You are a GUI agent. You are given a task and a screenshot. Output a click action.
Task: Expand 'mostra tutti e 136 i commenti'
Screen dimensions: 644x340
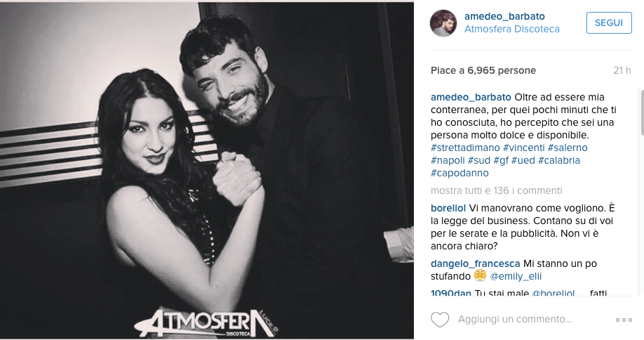(x=497, y=190)
